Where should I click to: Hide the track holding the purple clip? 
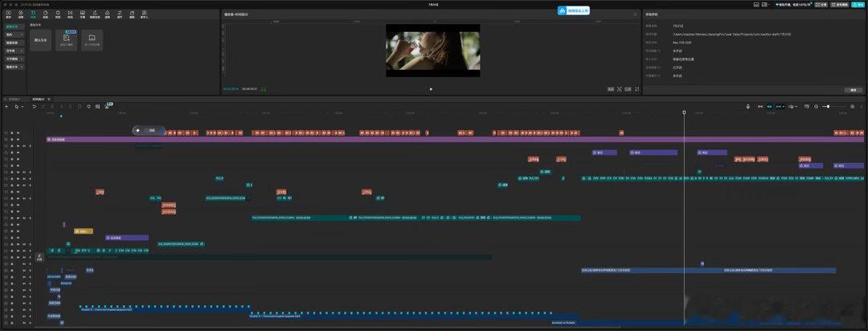18,140
